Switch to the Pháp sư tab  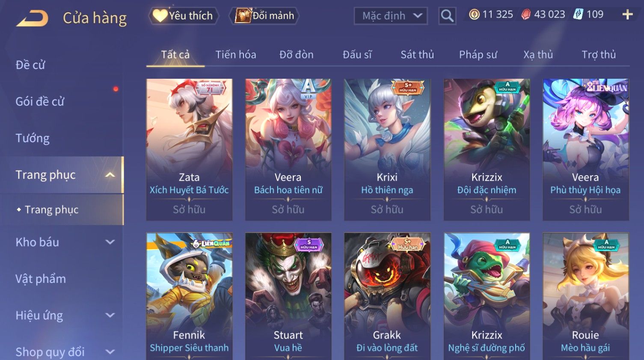click(x=478, y=55)
